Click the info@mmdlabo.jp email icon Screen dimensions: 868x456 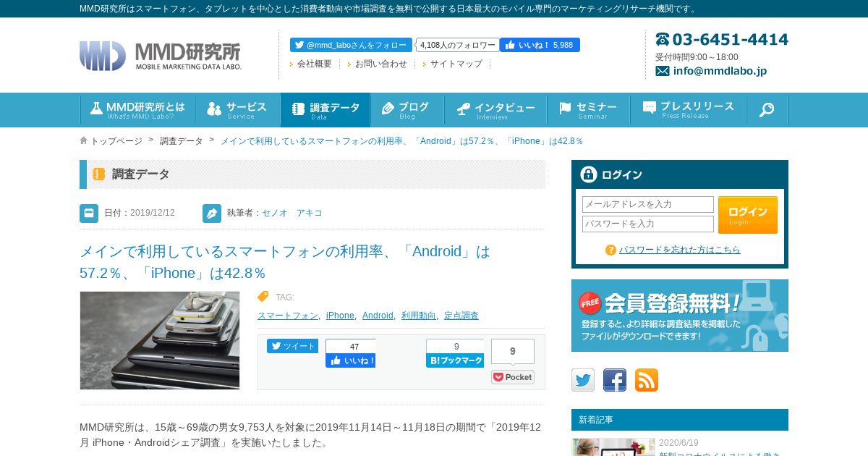(x=663, y=71)
